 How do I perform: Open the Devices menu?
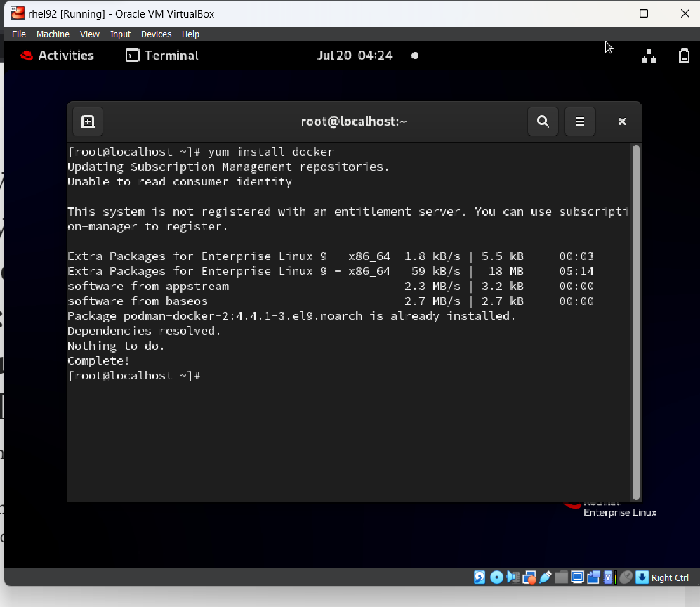pyautogui.click(x=156, y=34)
